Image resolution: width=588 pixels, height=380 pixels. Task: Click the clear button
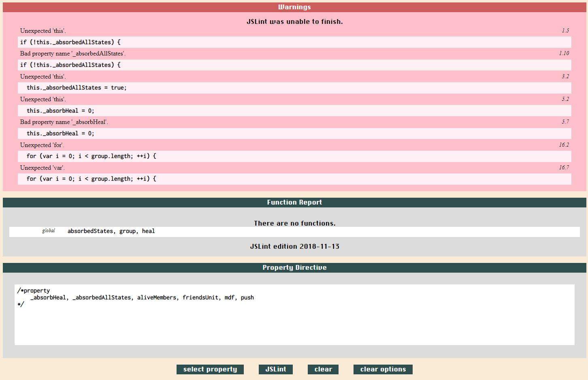tap(323, 369)
